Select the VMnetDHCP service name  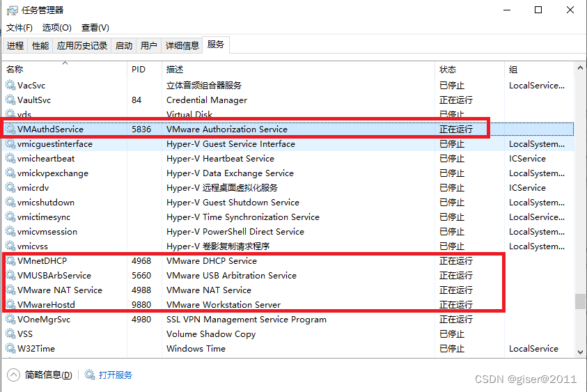[x=42, y=260]
